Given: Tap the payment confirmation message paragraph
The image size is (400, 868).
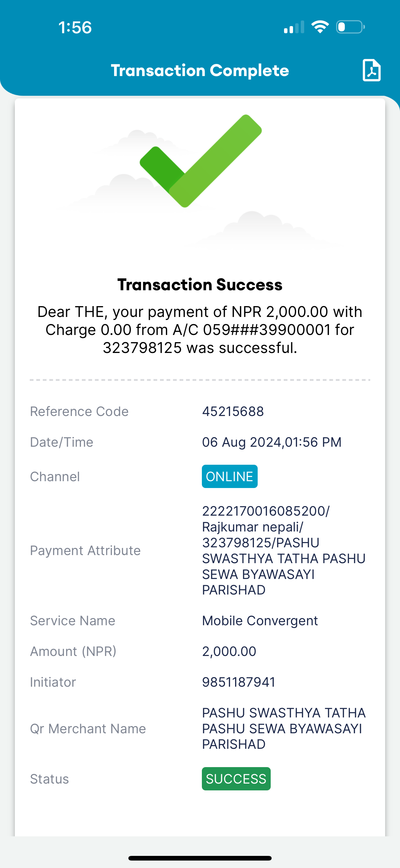Looking at the screenshot, I should [x=200, y=330].
